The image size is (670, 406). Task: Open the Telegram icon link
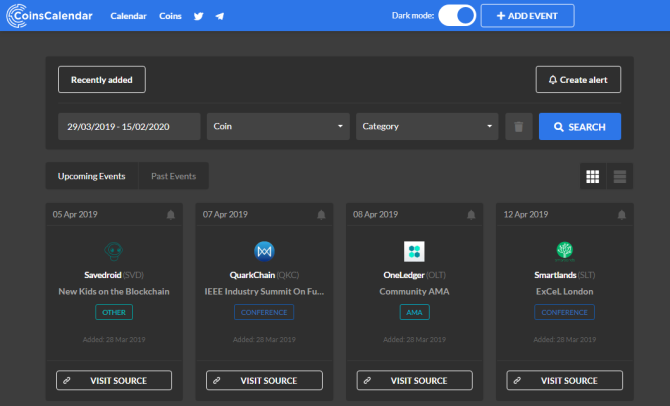point(220,16)
